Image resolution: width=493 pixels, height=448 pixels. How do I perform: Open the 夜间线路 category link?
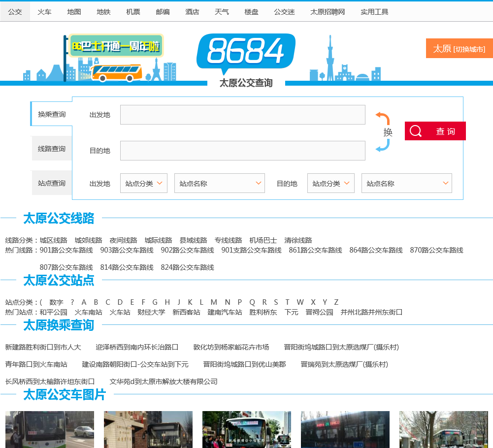123,240
